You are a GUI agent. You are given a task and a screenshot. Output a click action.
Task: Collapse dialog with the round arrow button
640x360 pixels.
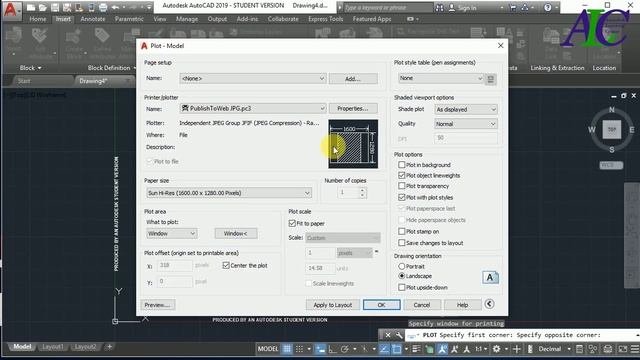click(x=489, y=304)
